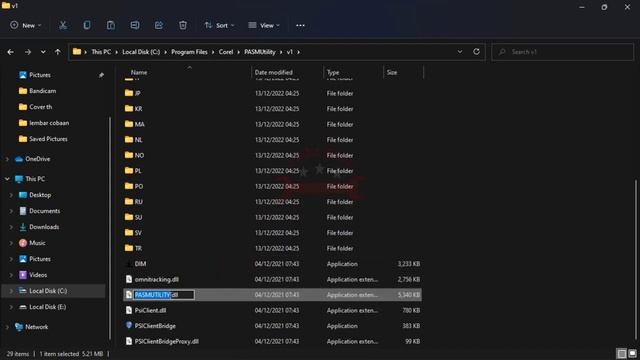The width and height of the screenshot is (640, 360).
Task: Open the New item dropdown
Action: (26, 25)
